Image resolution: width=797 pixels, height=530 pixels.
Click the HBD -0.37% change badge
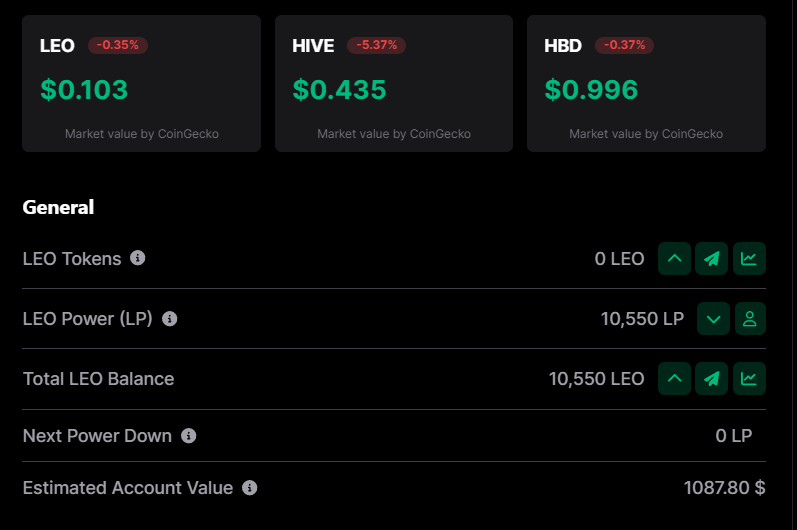[624, 45]
